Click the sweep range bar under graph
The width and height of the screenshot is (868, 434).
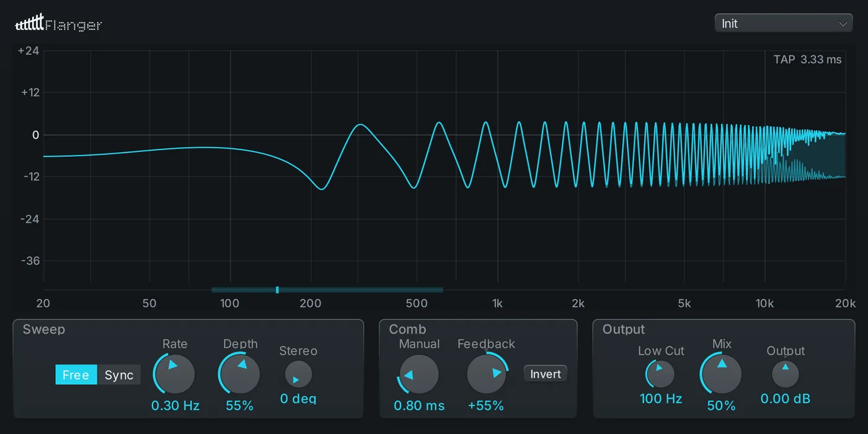[327, 290]
